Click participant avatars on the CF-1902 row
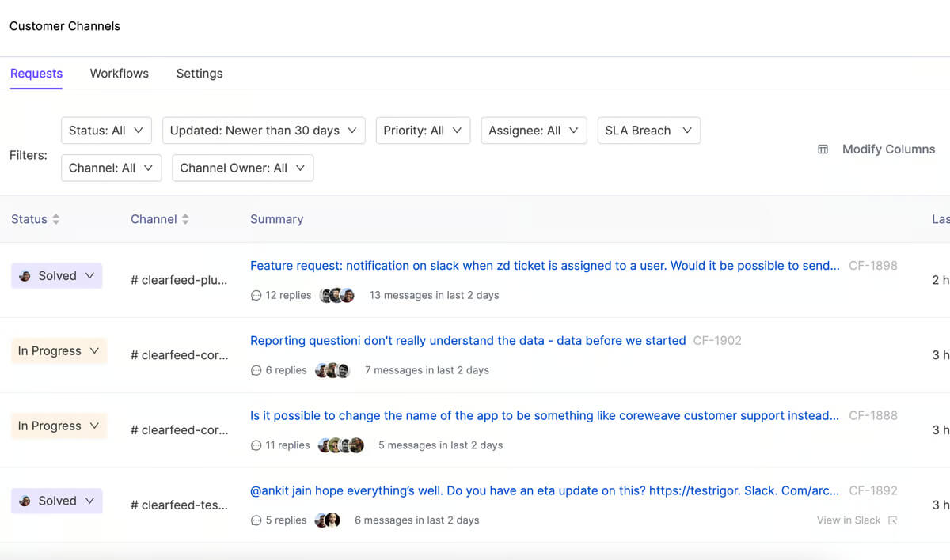This screenshot has width=950, height=560. [332, 370]
